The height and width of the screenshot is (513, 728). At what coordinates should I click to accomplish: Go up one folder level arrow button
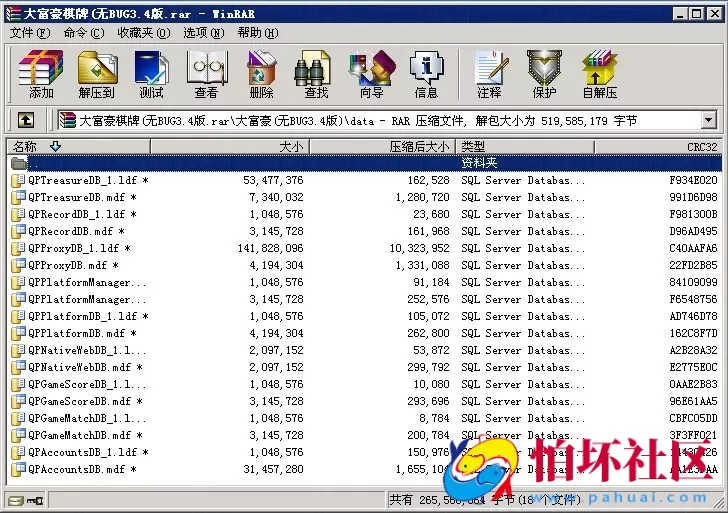[26, 121]
